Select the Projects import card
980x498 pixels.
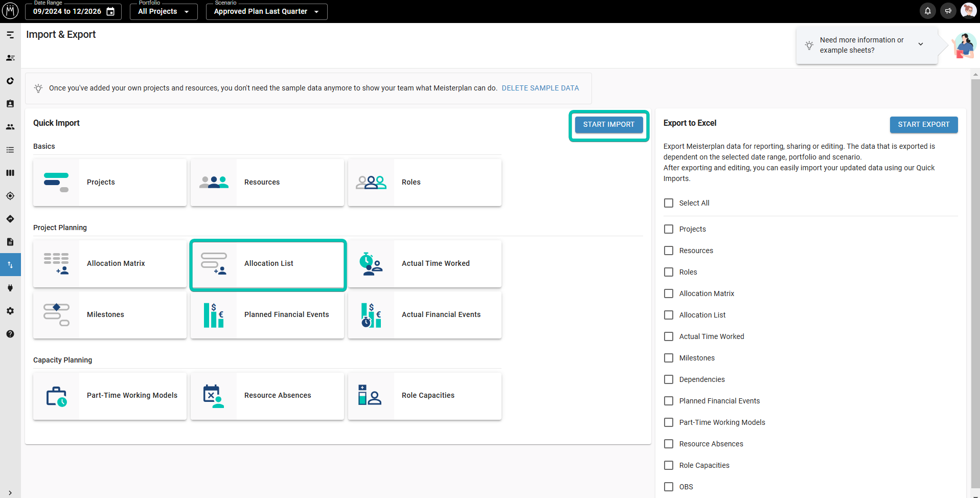[x=110, y=183]
